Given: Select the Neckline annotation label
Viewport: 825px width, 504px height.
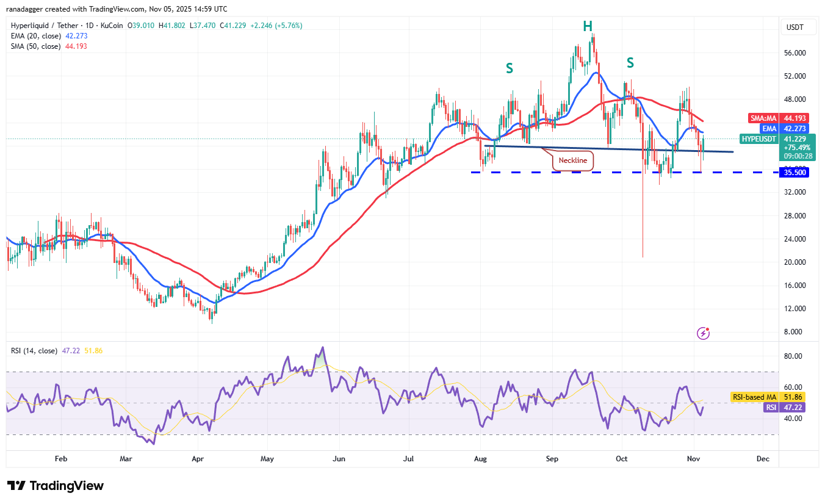Looking at the screenshot, I should [572, 160].
